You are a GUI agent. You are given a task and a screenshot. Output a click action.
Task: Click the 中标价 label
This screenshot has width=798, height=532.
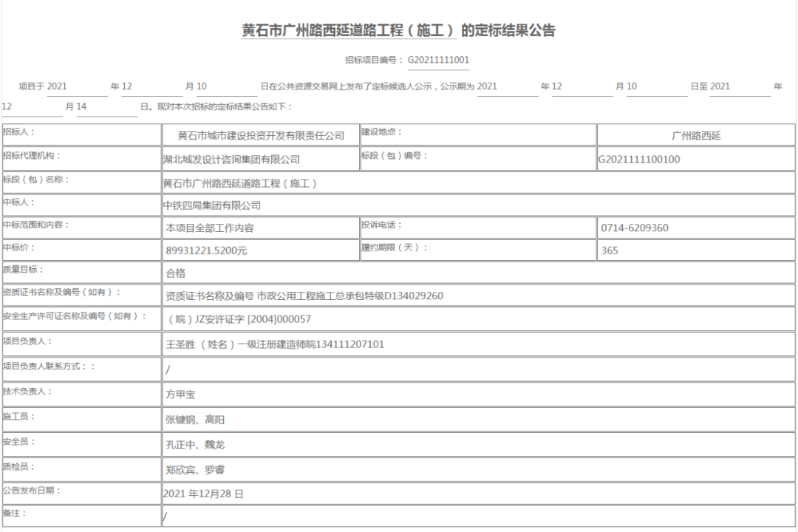pos(18,248)
